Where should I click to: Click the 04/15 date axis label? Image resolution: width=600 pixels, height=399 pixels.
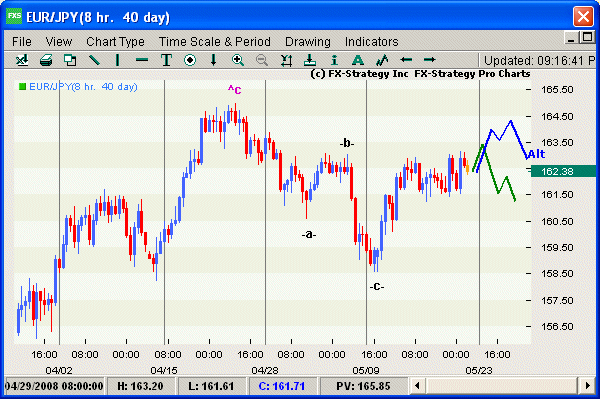point(164,370)
